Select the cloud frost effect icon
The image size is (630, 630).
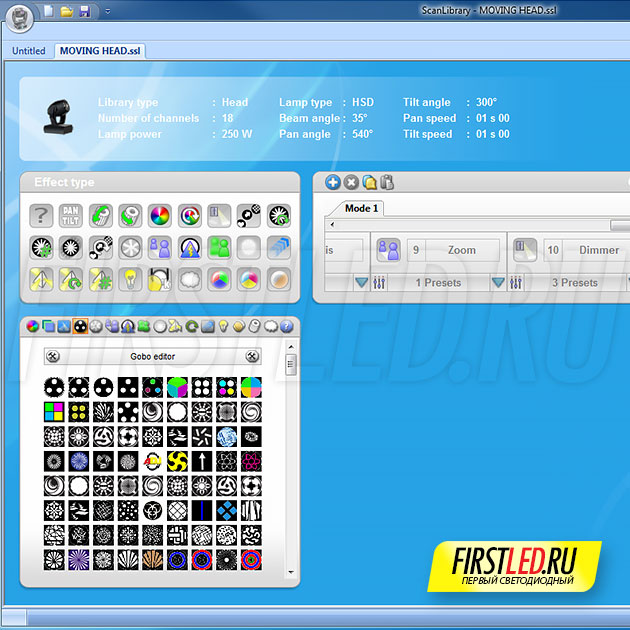pyautogui.click(x=190, y=279)
